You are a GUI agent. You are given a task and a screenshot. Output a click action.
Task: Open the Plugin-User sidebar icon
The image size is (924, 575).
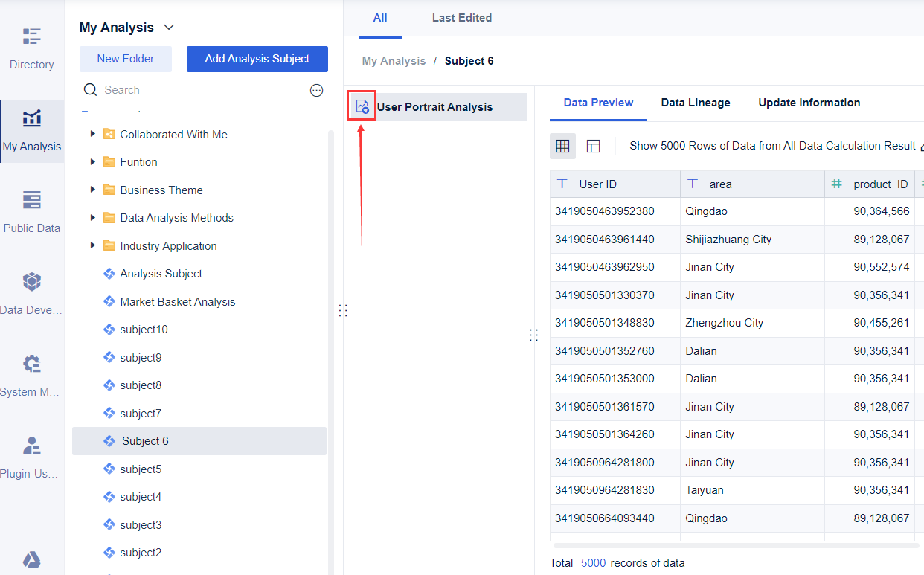(31, 446)
